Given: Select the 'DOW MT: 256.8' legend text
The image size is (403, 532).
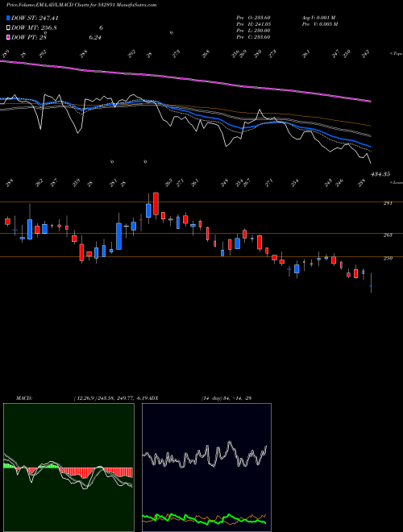Looking at the screenshot, I should 34,28.
